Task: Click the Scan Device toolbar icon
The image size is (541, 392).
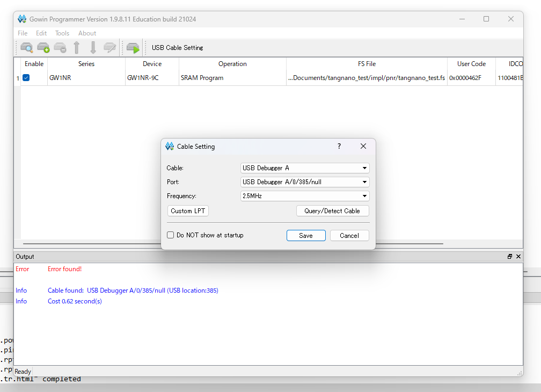Action: coord(27,48)
